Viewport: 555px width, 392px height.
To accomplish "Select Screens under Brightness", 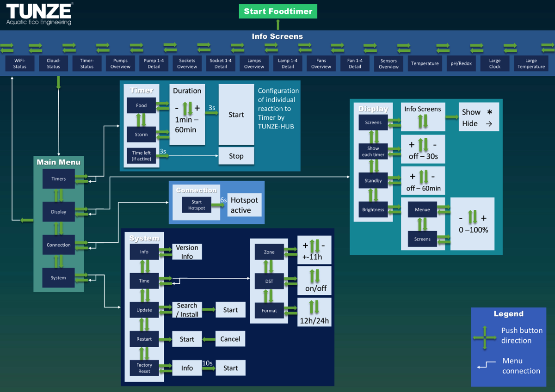I will coord(422,239).
